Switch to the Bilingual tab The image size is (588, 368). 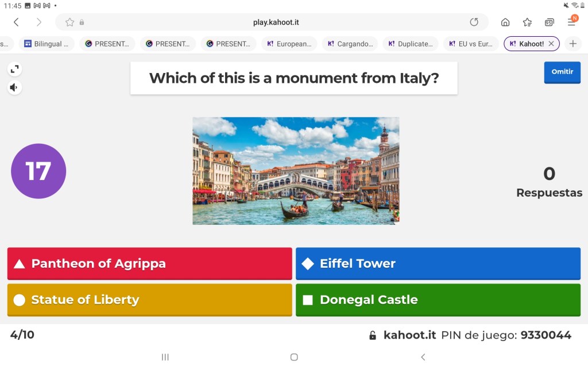(x=47, y=44)
